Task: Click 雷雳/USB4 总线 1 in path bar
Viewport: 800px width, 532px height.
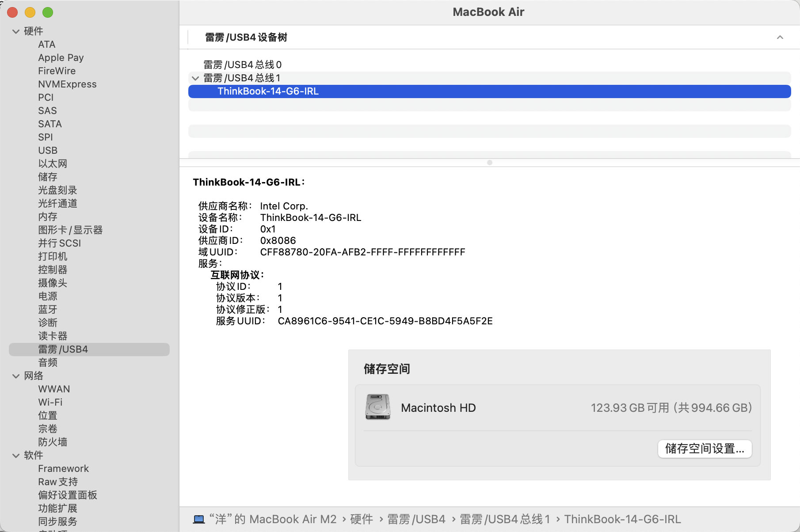Action: click(505, 519)
